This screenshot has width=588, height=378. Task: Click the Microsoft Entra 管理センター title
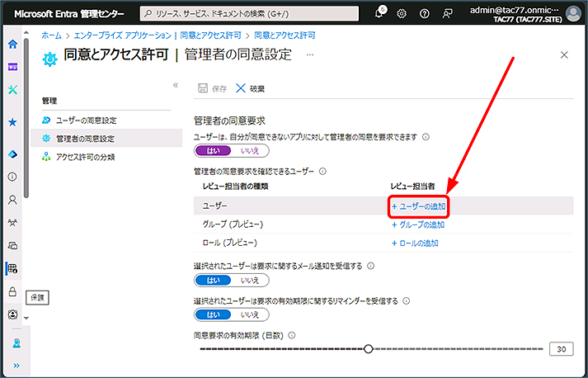[69, 14]
